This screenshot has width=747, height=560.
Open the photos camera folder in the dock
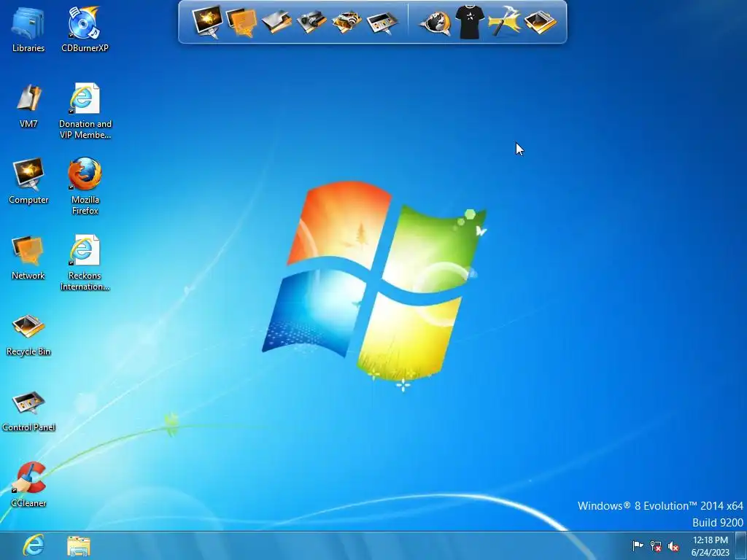(x=347, y=22)
